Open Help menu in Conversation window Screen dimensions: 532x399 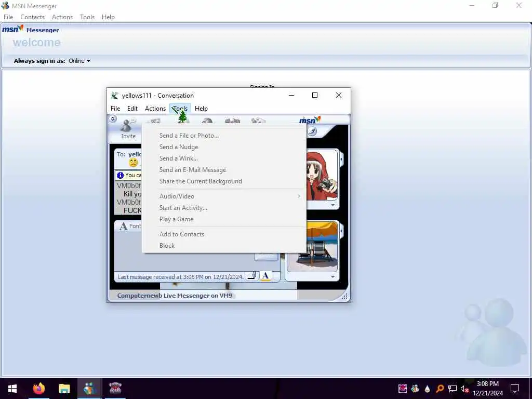[x=201, y=109]
